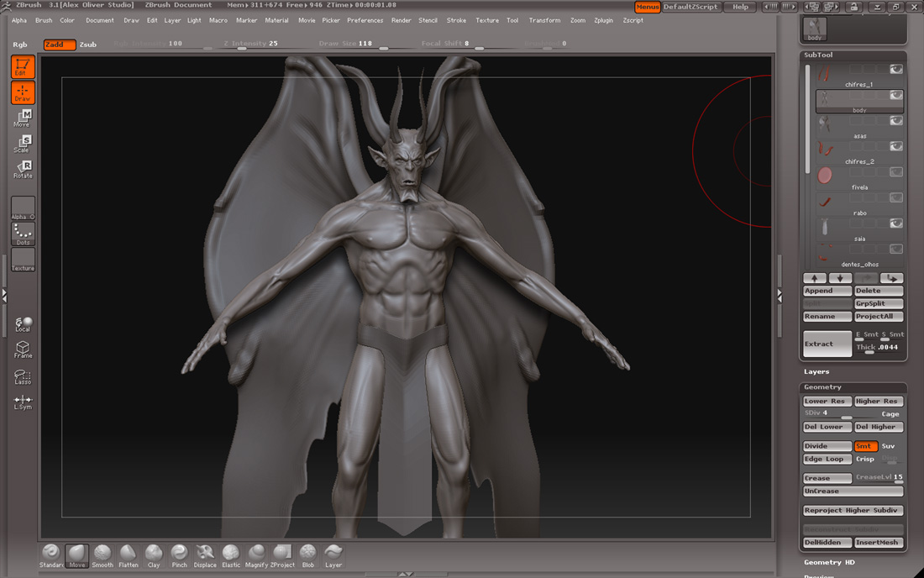The image size is (924, 578).
Task: Toggle Zsub sculpt mode
Action: (88, 45)
